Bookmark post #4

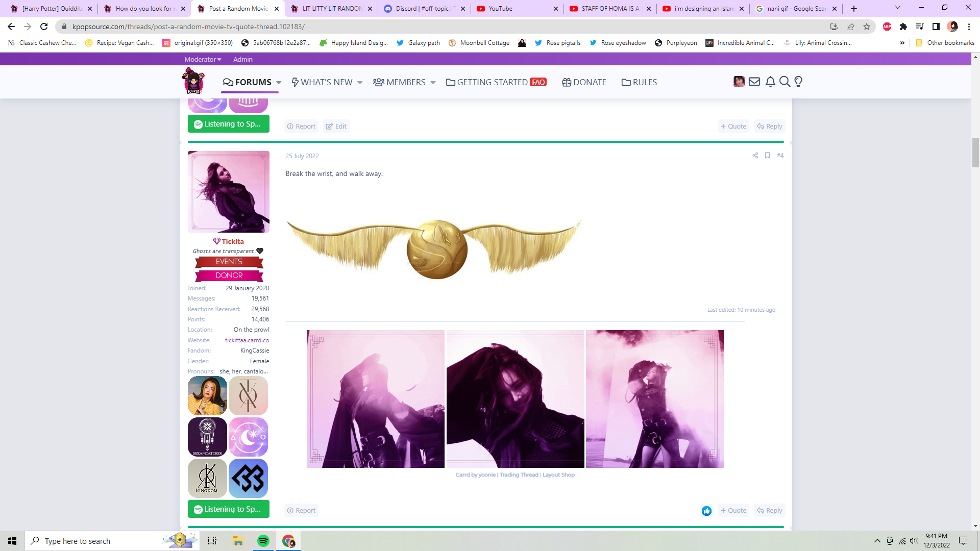pyautogui.click(x=767, y=156)
